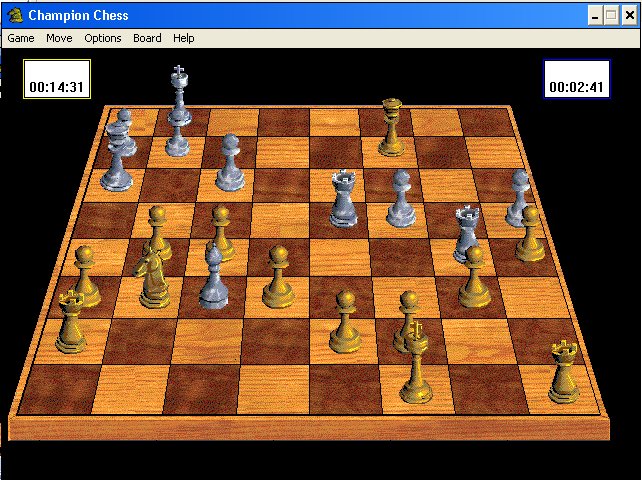Click the Champion Chess title bar icon
The height and width of the screenshot is (480, 642).
coord(16,16)
